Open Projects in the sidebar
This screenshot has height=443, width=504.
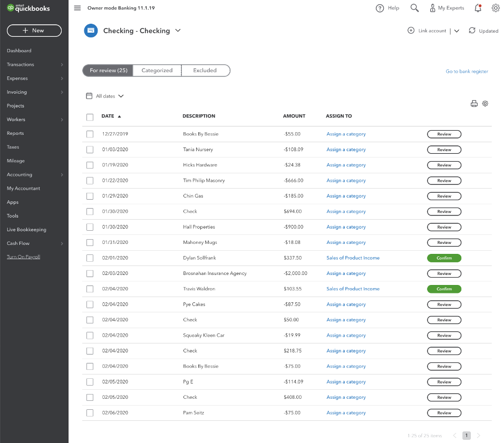pyautogui.click(x=15, y=106)
